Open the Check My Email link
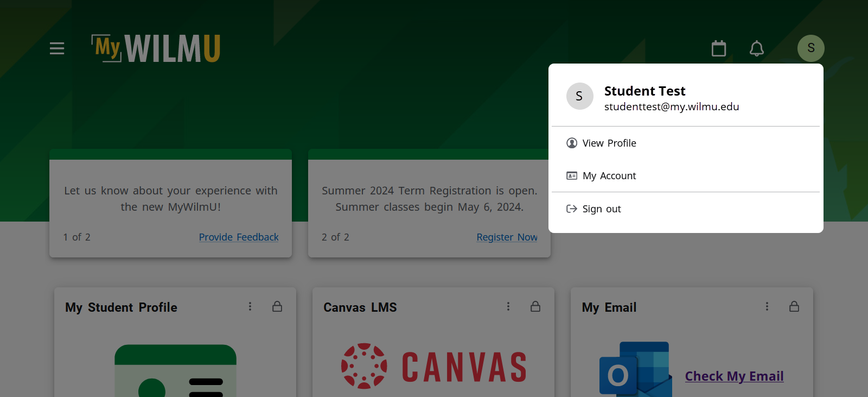This screenshot has width=868, height=397. pos(734,376)
